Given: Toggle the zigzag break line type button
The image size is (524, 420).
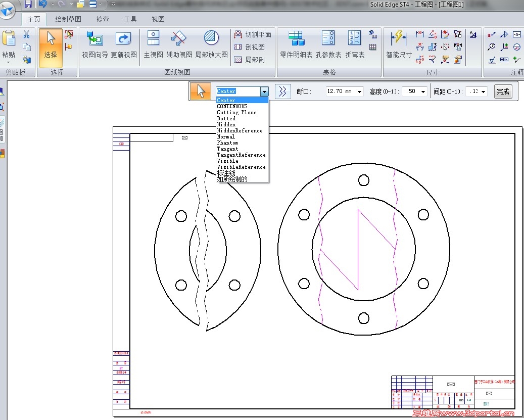Looking at the screenshot, I should click(x=283, y=91).
